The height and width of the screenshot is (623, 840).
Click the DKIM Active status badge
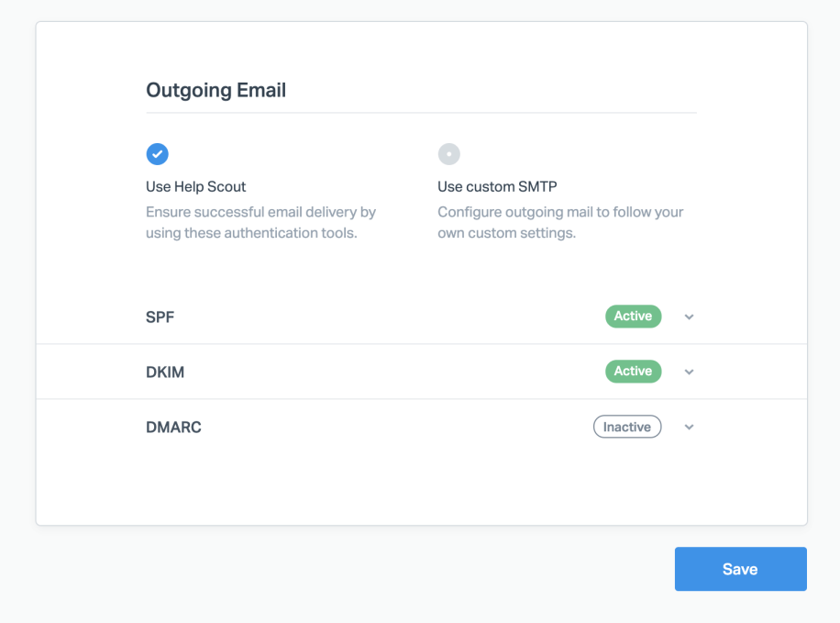click(x=633, y=372)
